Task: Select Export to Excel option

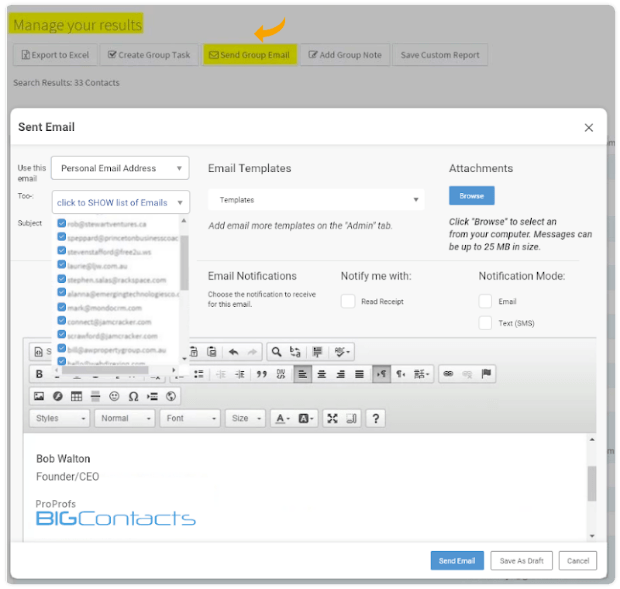Action: [55, 55]
